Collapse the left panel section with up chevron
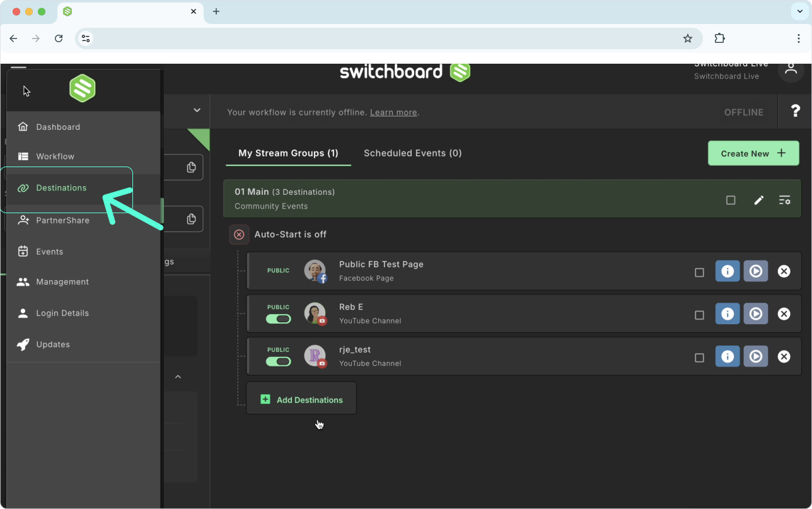This screenshot has height=509, width=812. [x=178, y=377]
